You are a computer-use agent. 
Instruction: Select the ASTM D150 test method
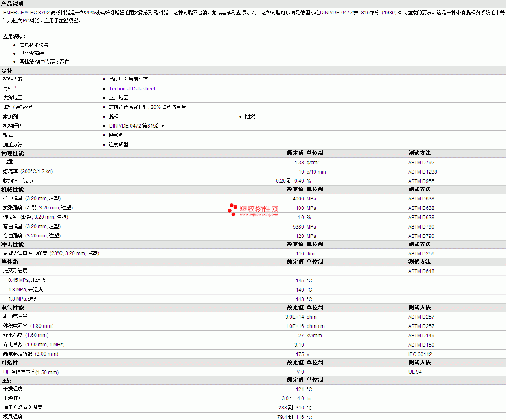click(421, 345)
